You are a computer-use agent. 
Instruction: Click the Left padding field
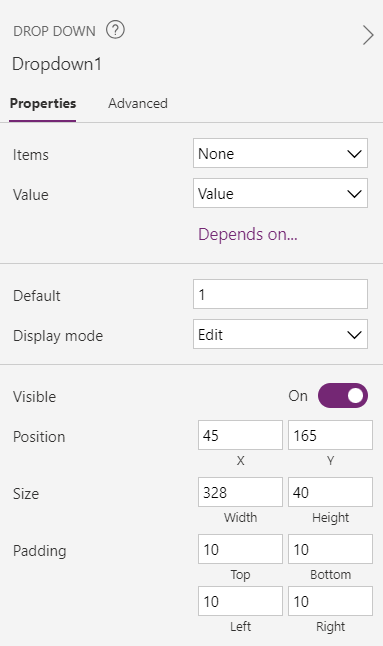[240, 601]
